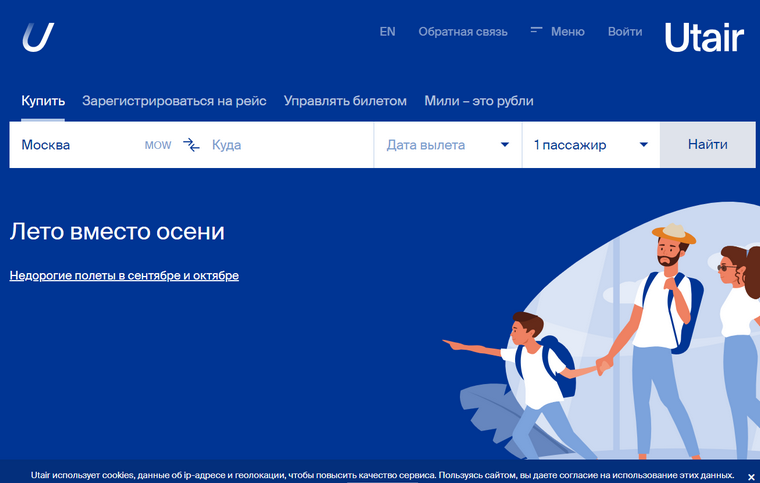Image resolution: width=760 pixels, height=483 pixels.
Task: Switch to Управлять билетом tab
Action: pyautogui.click(x=345, y=101)
